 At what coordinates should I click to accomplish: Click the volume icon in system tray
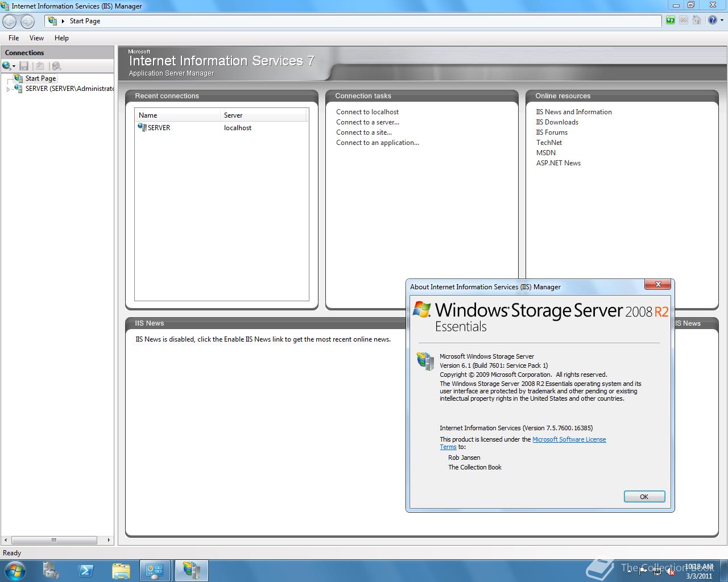[671, 572]
